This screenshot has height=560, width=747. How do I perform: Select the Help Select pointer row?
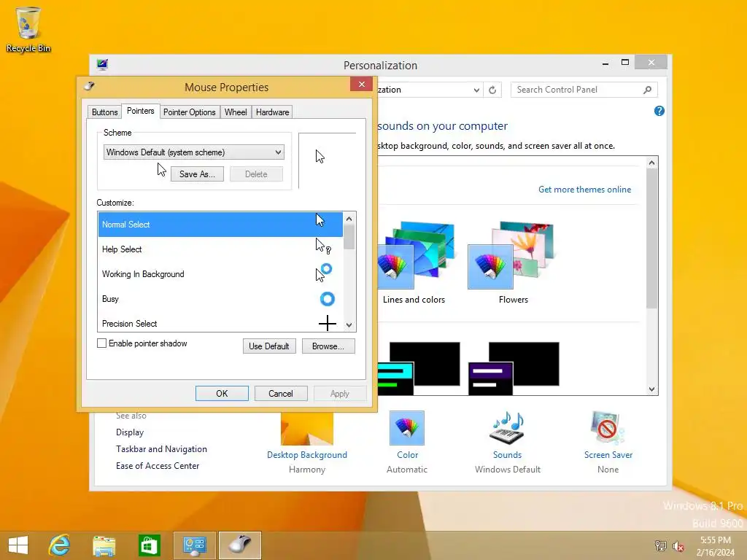(x=220, y=249)
